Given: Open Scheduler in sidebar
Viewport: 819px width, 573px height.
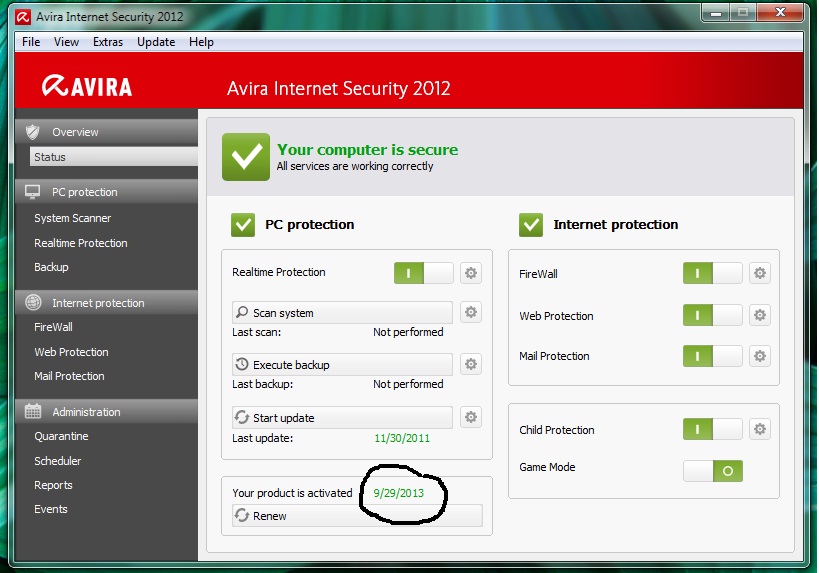Looking at the screenshot, I should click(57, 461).
